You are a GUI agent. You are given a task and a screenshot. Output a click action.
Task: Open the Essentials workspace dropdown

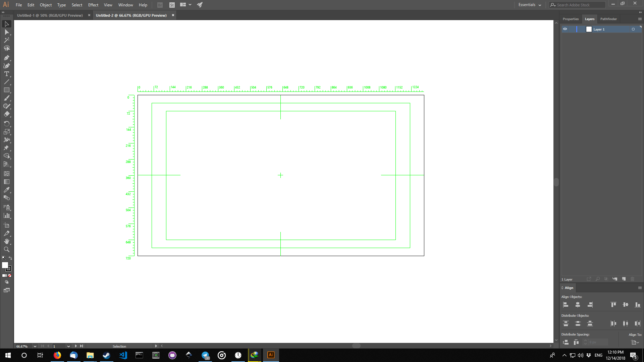[529, 5]
